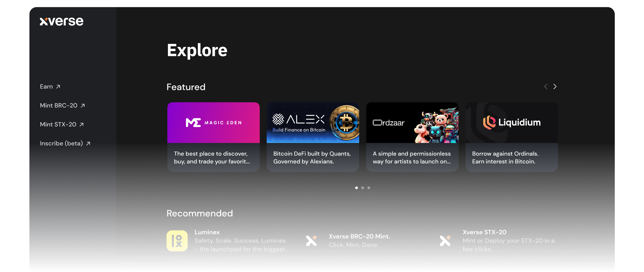This screenshot has width=644, height=272.
Task: Click the ALEX logo mark
Action: pyautogui.click(x=278, y=119)
